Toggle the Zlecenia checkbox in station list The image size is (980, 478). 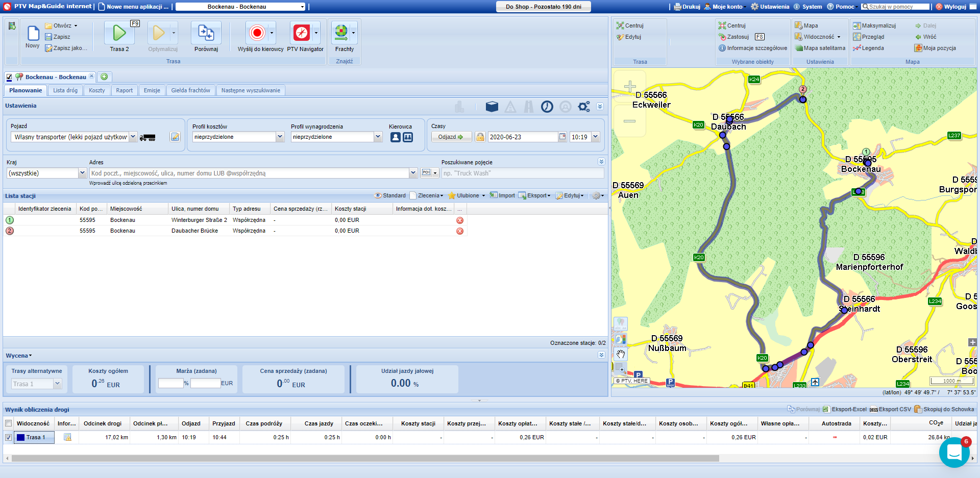(x=413, y=195)
